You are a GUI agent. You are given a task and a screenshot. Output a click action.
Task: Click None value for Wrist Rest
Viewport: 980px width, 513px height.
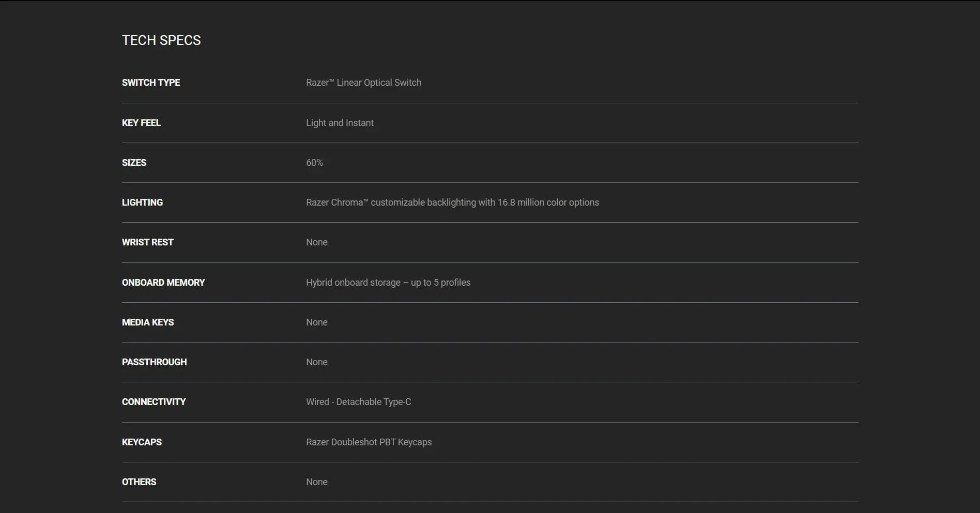(x=316, y=242)
